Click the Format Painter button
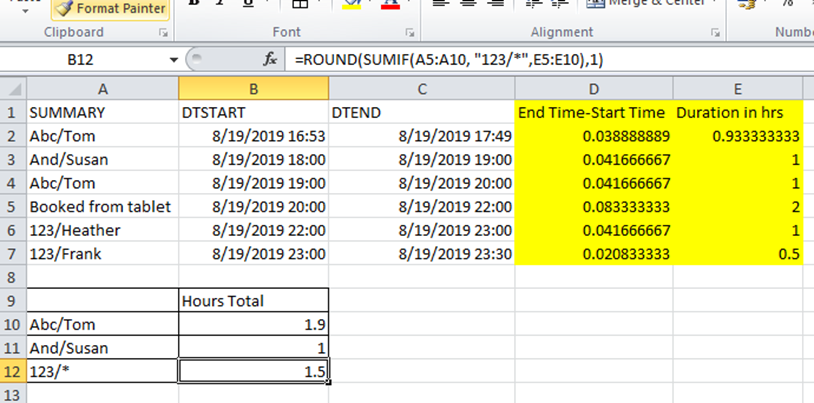 [x=111, y=8]
